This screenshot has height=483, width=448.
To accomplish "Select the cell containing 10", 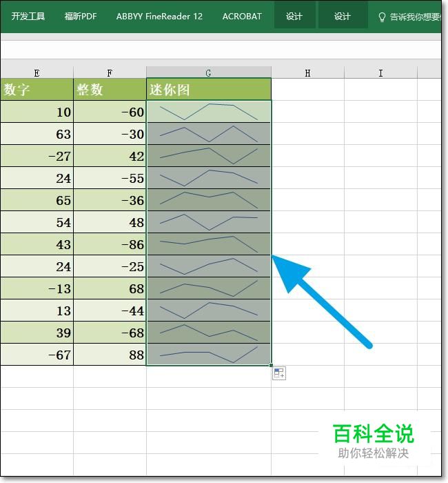I will 37,112.
